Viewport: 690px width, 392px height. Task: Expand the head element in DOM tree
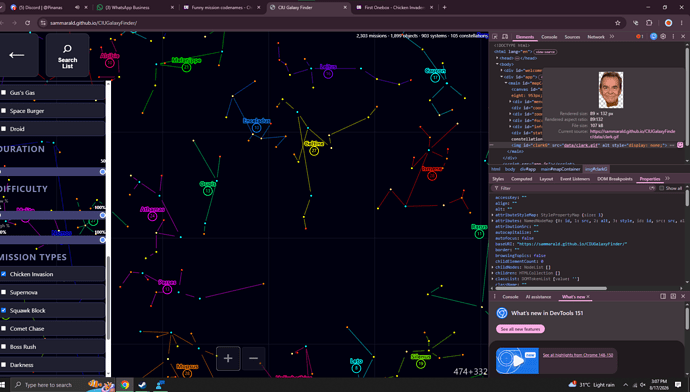coord(497,58)
